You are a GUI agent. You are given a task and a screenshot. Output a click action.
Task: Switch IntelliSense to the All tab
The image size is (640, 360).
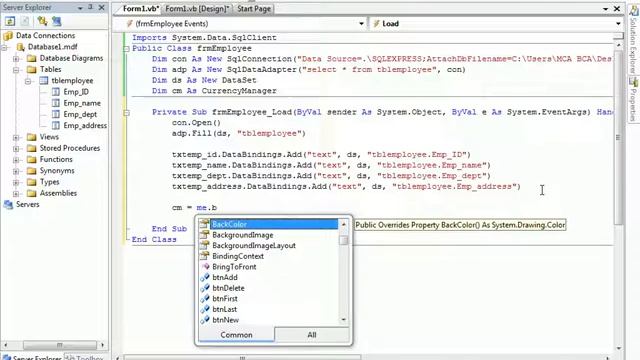[312, 335]
